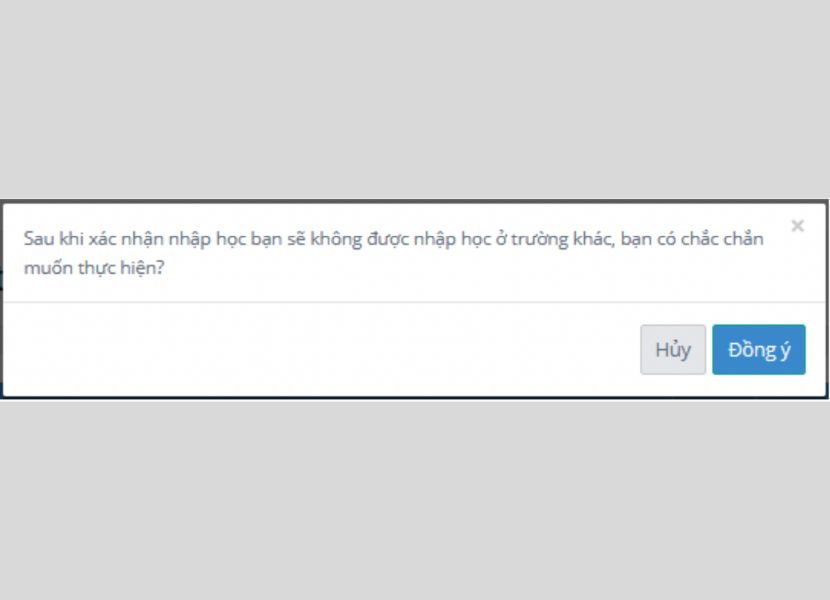Close the confirmation dialog with the X
This screenshot has height=600, width=830.
[797, 226]
